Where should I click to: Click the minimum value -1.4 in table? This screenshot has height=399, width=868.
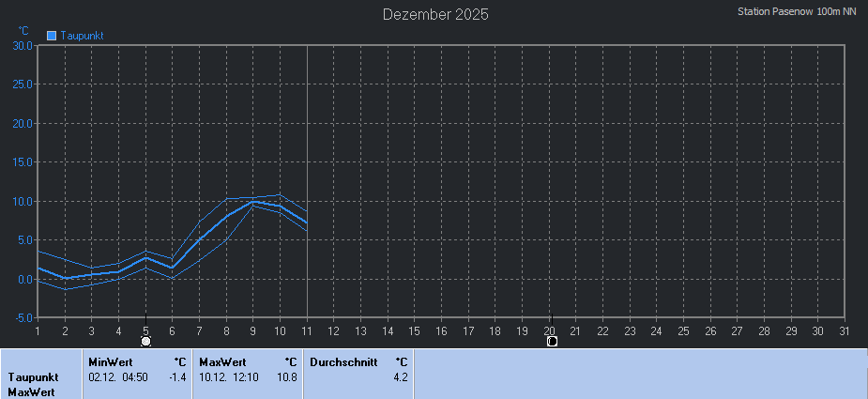click(x=177, y=377)
